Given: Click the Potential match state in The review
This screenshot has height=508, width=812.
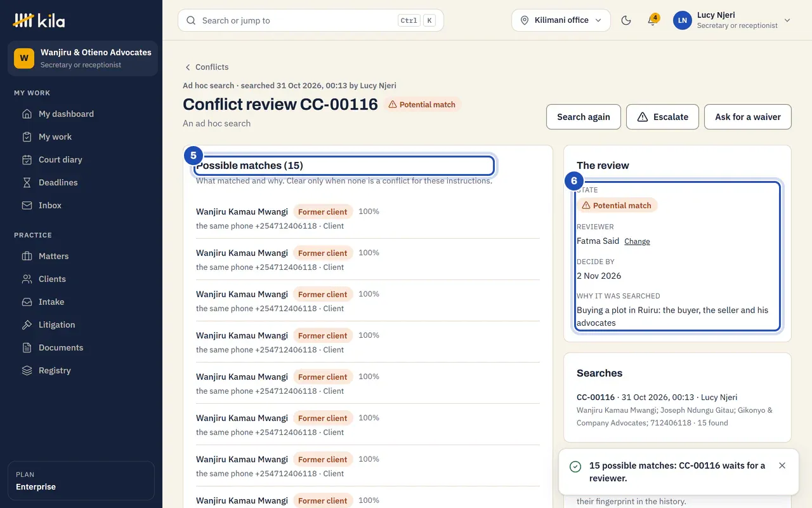Looking at the screenshot, I should pyautogui.click(x=617, y=205).
